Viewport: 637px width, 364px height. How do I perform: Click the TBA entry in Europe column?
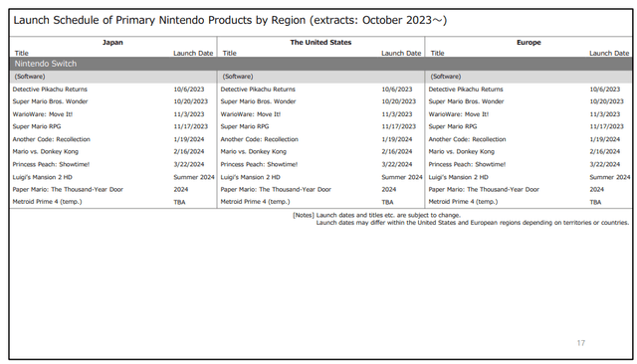pyautogui.click(x=595, y=202)
